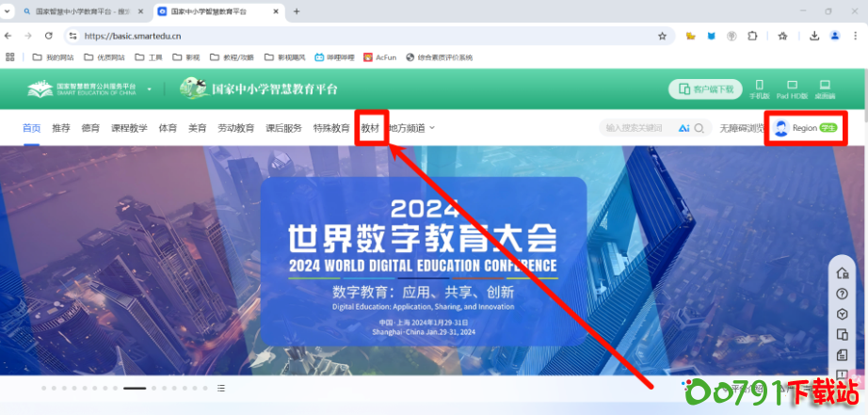Click the help question mark icon in sidebar

coord(843,294)
